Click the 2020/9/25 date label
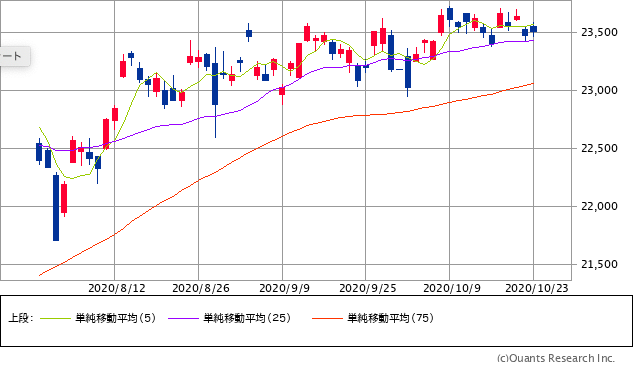 pyautogui.click(x=368, y=288)
